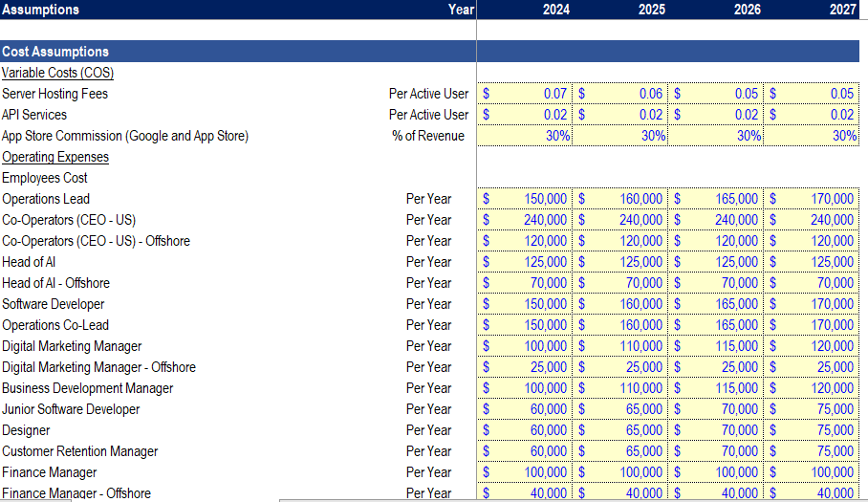This screenshot has width=868, height=502.
Task: Click the Co-Operators (CEO - US) - Offshore label
Action: tap(96, 241)
